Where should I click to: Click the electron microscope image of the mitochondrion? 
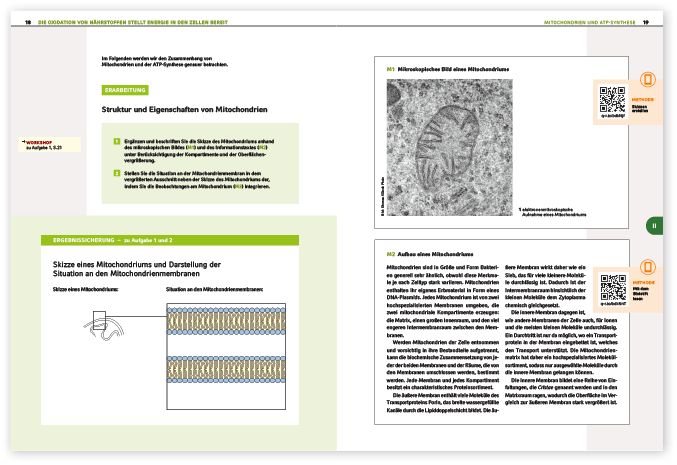click(x=449, y=147)
